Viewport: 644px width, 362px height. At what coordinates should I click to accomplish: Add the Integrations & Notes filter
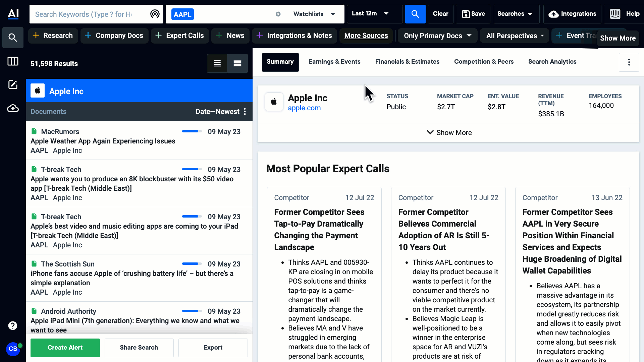pos(294,36)
